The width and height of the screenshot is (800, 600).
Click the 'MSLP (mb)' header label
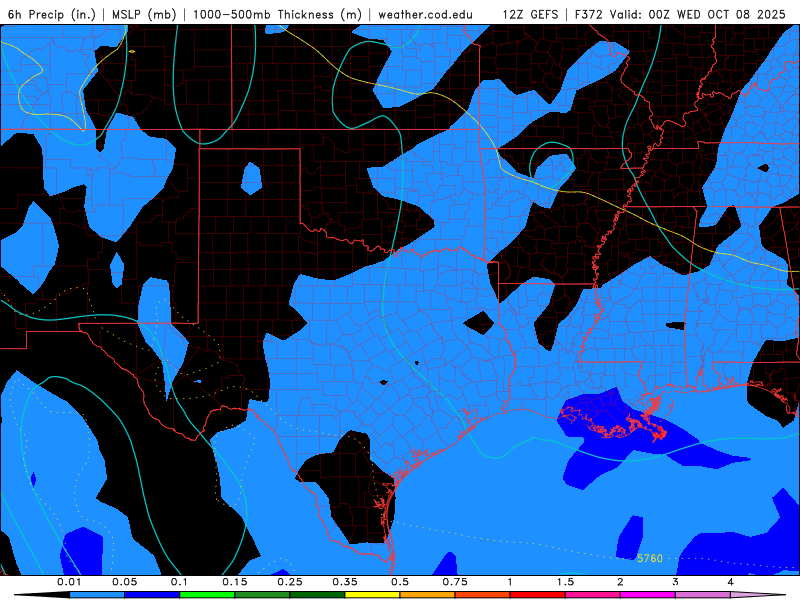tap(144, 14)
